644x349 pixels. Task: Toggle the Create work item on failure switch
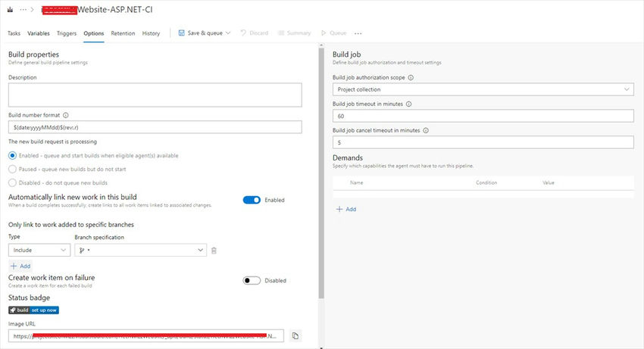252,280
